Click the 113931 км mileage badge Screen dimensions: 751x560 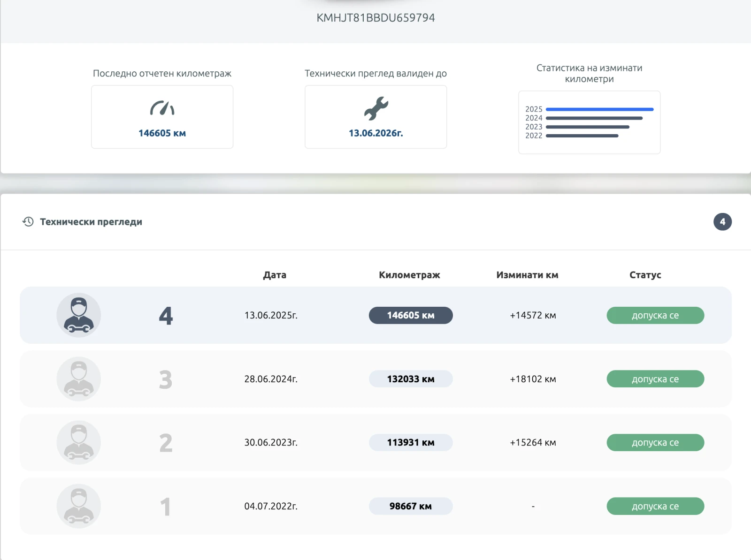[x=411, y=442]
